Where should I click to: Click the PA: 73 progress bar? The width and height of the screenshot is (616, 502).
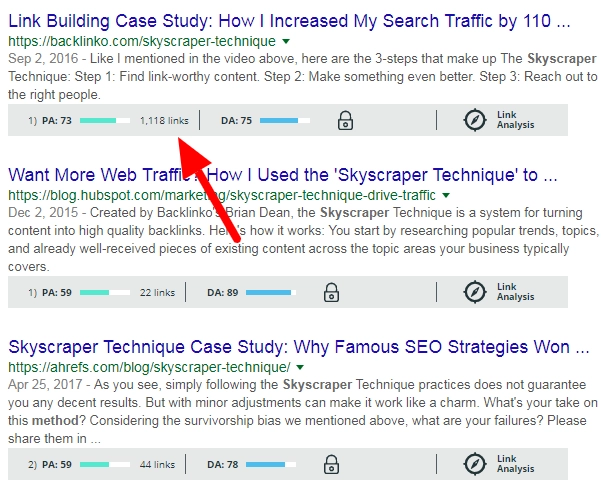point(105,121)
